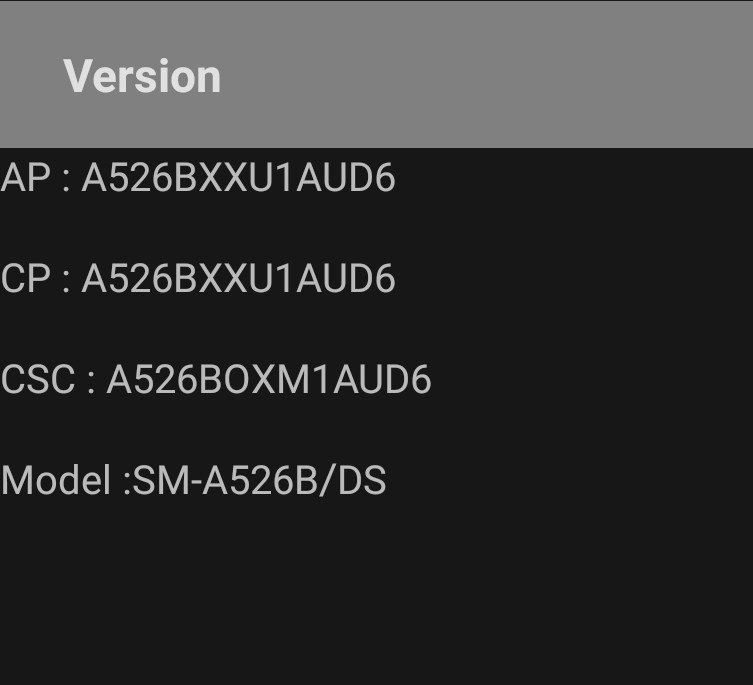Click the A526BXXU1AUD6 value next to AP

click(239, 178)
